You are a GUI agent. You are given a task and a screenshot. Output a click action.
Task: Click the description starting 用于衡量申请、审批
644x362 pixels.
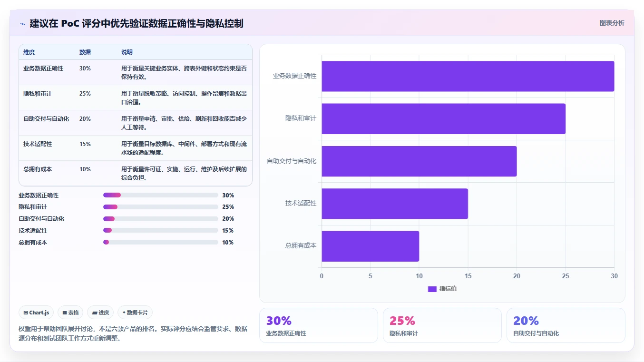click(184, 123)
